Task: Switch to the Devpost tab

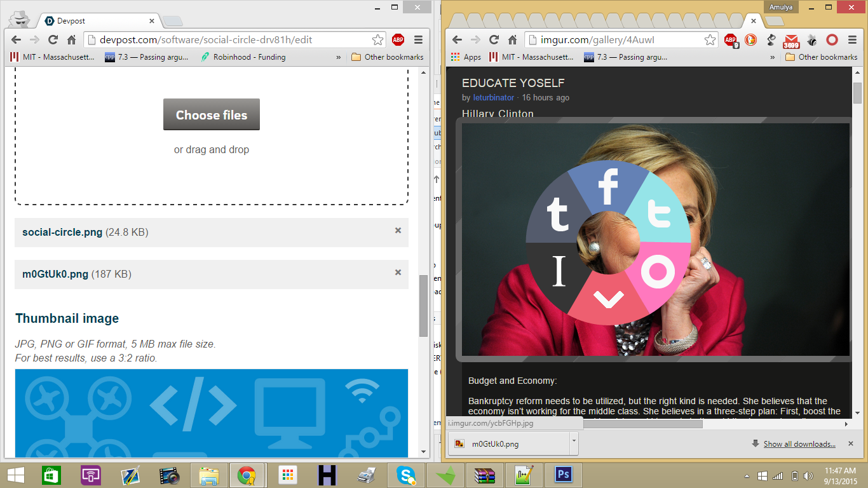Action: point(98,21)
